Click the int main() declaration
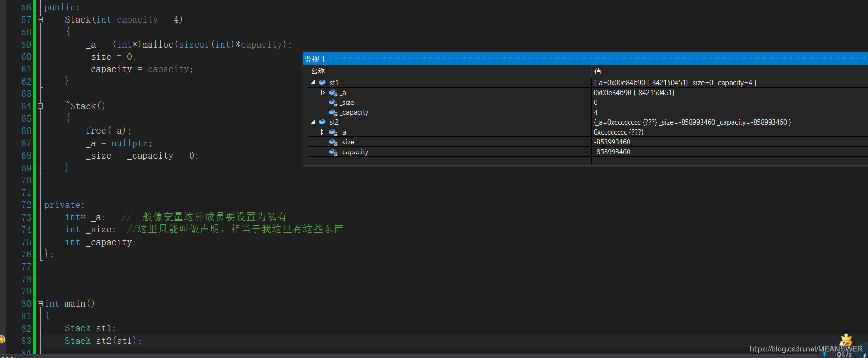 (70, 304)
